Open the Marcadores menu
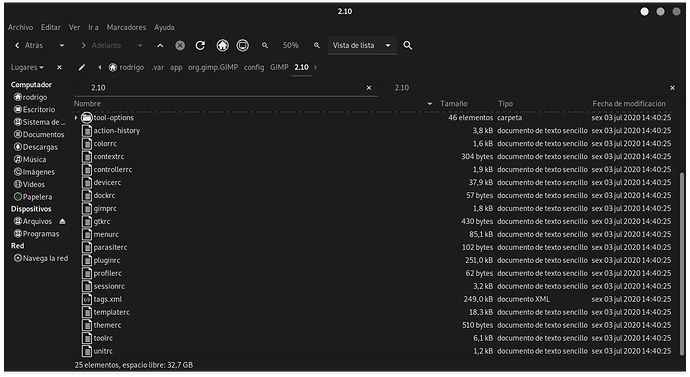This screenshot has width=690, height=377. [x=126, y=27]
